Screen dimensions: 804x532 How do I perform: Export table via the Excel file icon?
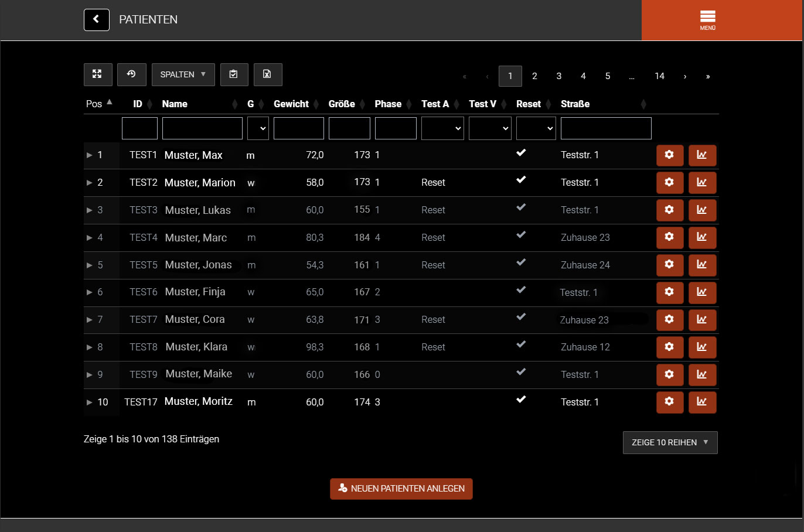[267, 74]
